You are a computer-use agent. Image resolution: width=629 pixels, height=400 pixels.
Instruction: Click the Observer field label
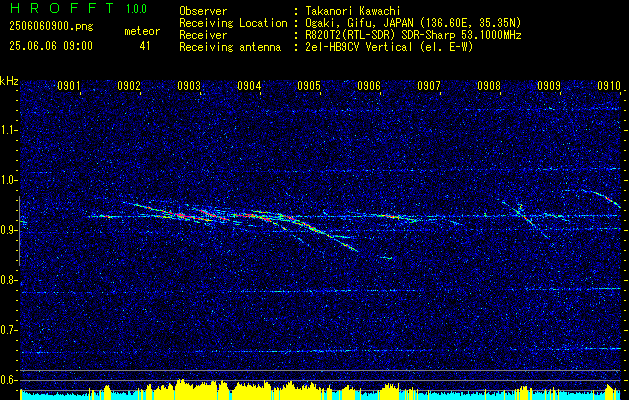click(203, 11)
